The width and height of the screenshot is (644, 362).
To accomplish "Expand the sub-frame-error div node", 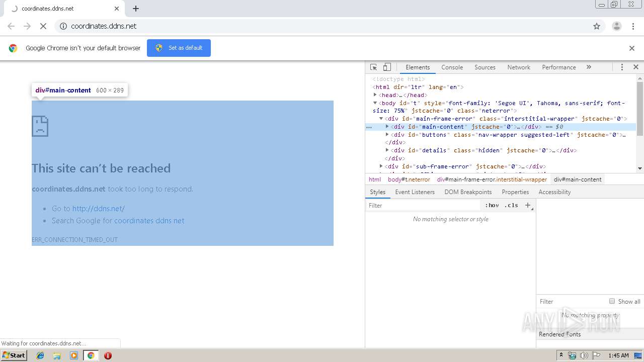I will point(381,166).
